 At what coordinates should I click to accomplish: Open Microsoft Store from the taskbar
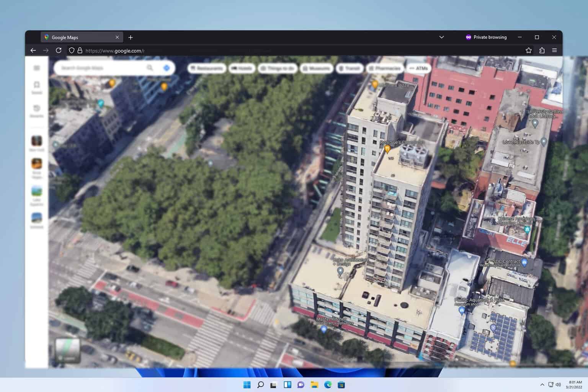click(341, 385)
